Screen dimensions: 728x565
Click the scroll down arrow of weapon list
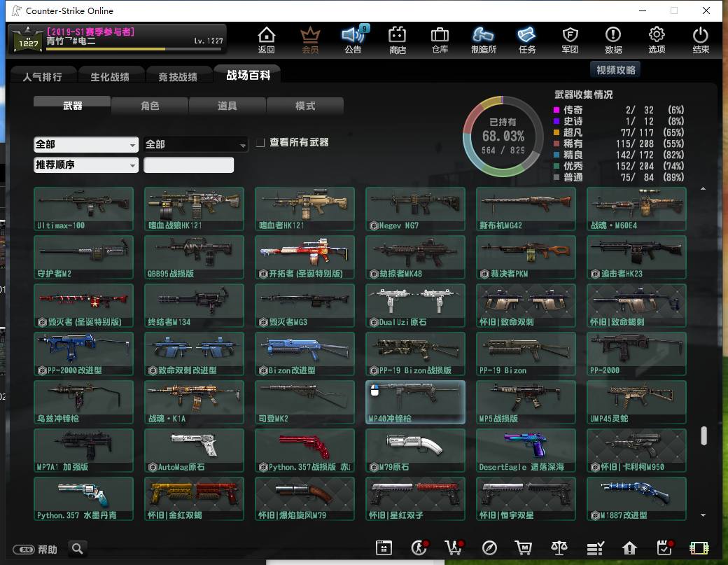click(703, 515)
